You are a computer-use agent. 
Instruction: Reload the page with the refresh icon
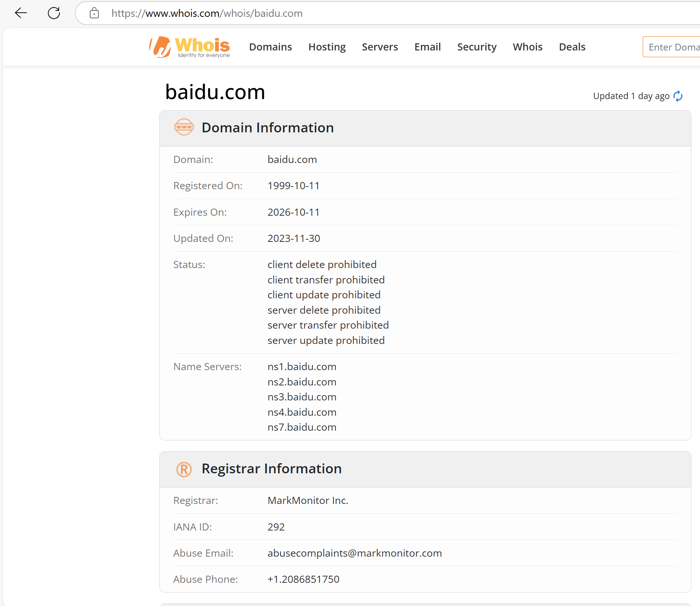pyautogui.click(x=54, y=13)
